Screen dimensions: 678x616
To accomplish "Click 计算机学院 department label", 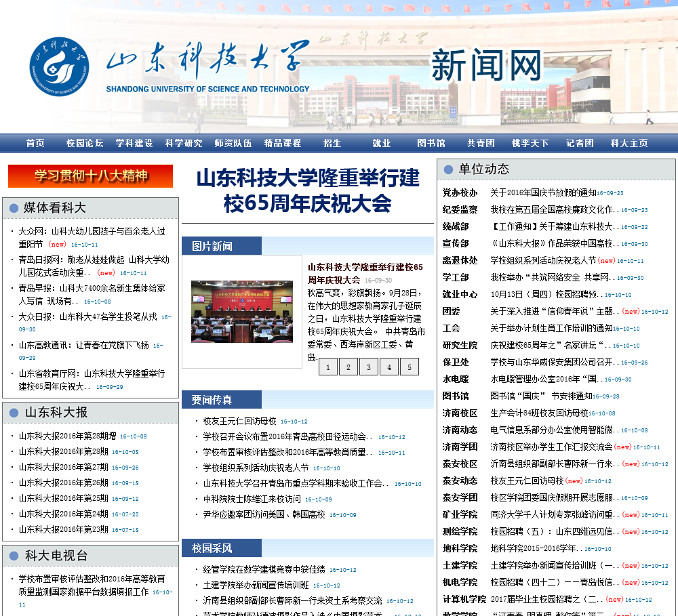I will point(464,599).
